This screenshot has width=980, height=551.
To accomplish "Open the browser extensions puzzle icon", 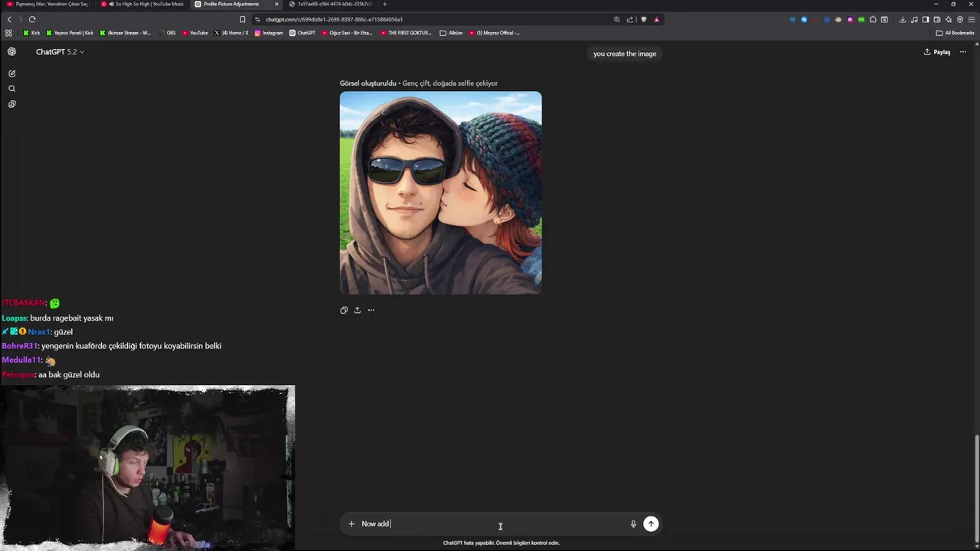I will (x=873, y=19).
